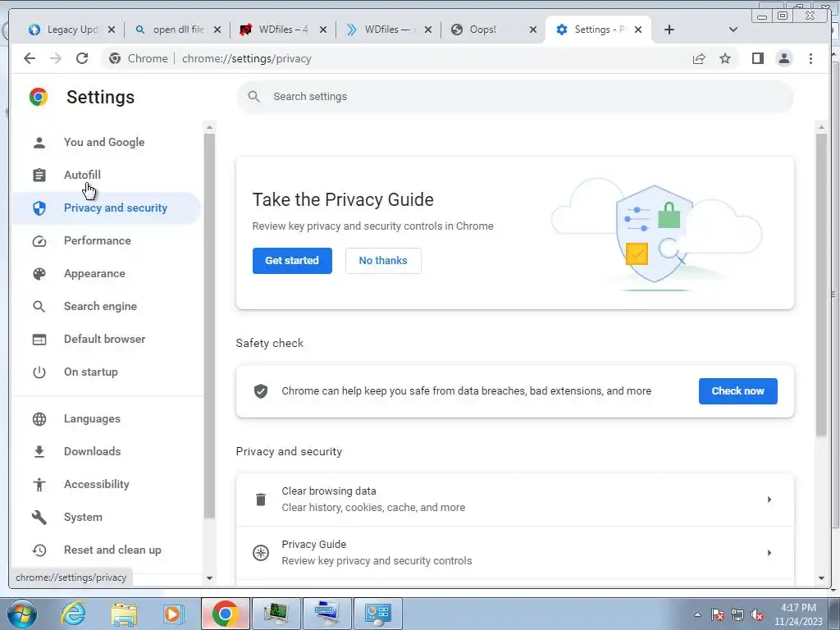Click the forward navigation arrow

(56, 58)
